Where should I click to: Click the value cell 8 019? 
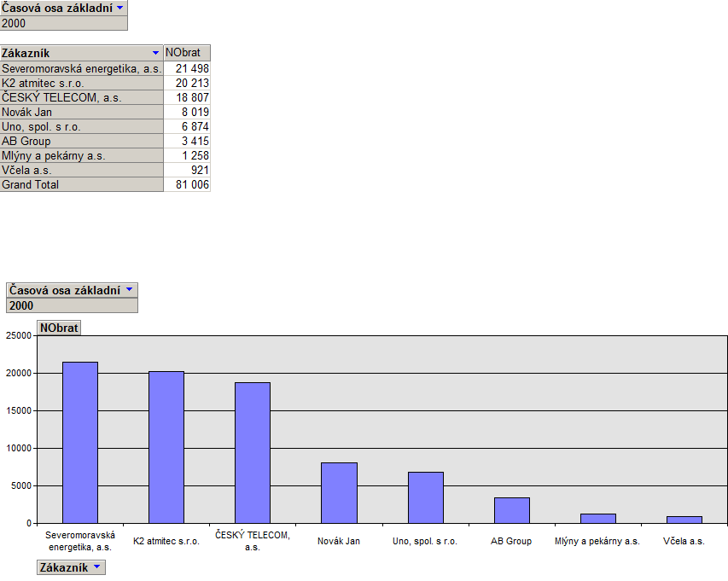tap(187, 112)
